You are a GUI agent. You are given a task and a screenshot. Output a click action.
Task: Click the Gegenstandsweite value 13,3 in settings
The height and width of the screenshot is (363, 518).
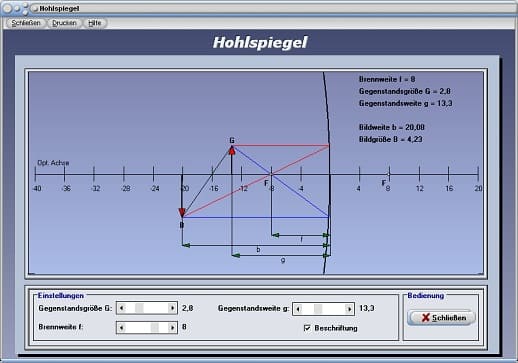[x=367, y=308]
